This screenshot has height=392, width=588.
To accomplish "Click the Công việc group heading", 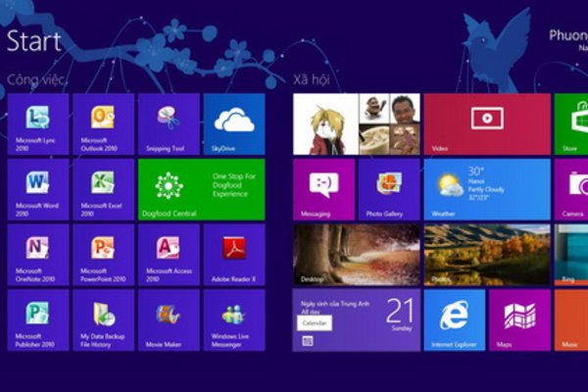I will (x=36, y=80).
